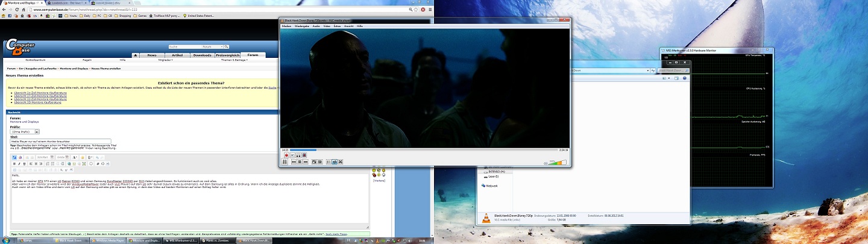Toggle italic in forum editor
868x244 pixels.
click(x=19, y=164)
